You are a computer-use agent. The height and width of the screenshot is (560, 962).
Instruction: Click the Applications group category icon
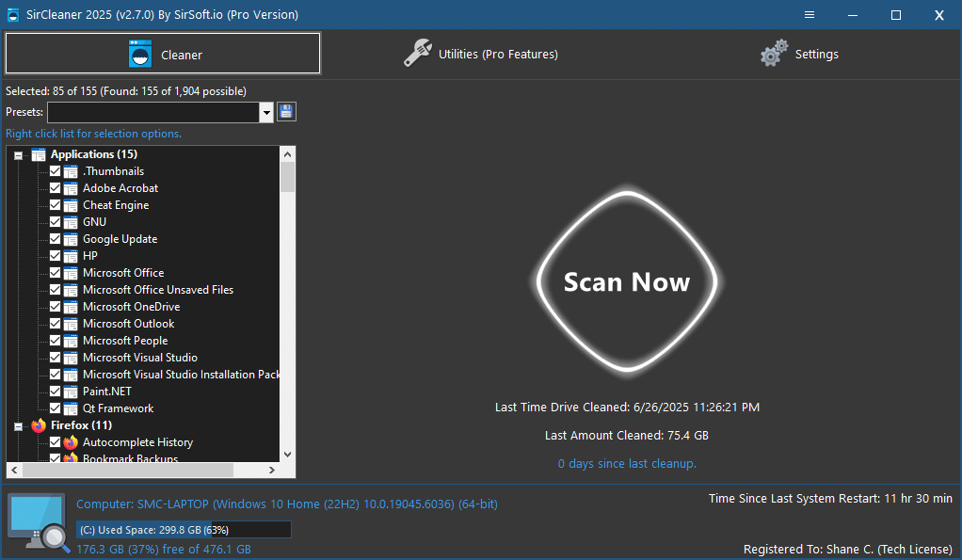click(39, 154)
